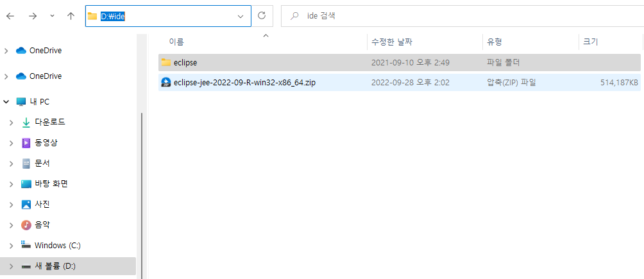Open 다운로드 folder in sidebar
The height and width of the screenshot is (279, 644).
coord(49,122)
